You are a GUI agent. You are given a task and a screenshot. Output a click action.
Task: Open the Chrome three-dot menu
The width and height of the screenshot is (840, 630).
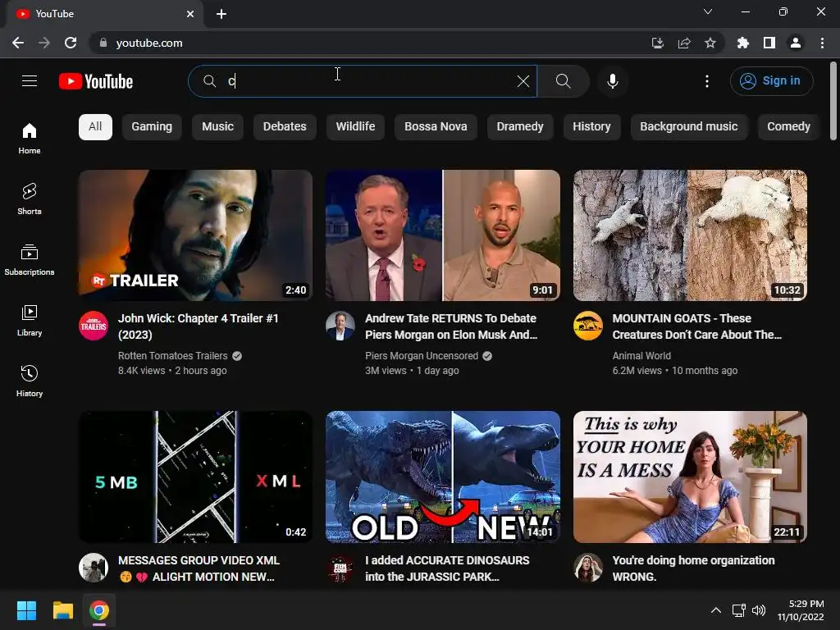pyautogui.click(x=822, y=43)
